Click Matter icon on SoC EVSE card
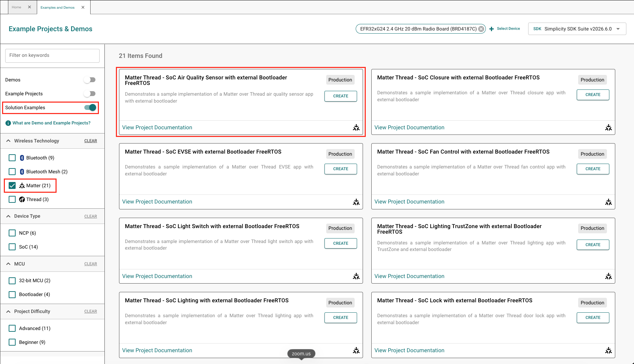The width and height of the screenshot is (634, 364). pyautogui.click(x=356, y=202)
